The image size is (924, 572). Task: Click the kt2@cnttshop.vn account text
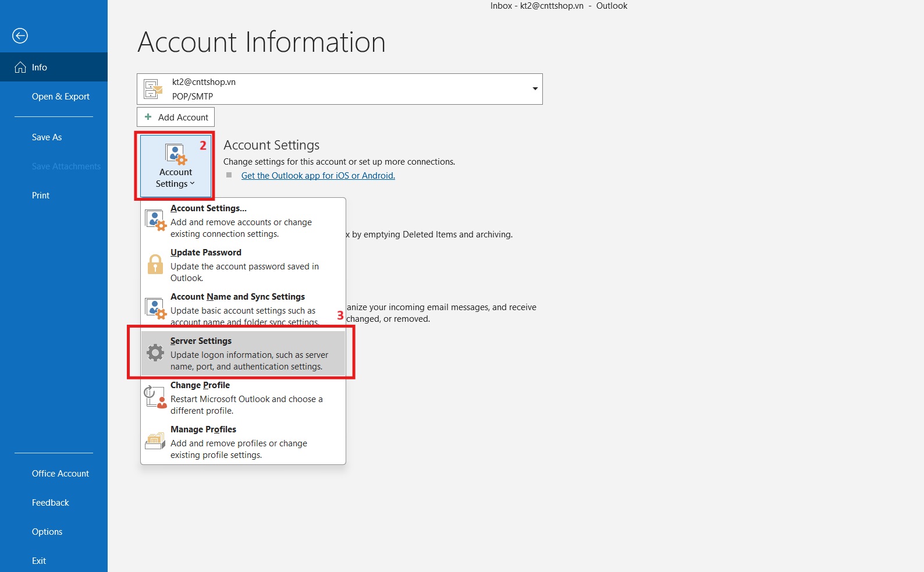204,82
